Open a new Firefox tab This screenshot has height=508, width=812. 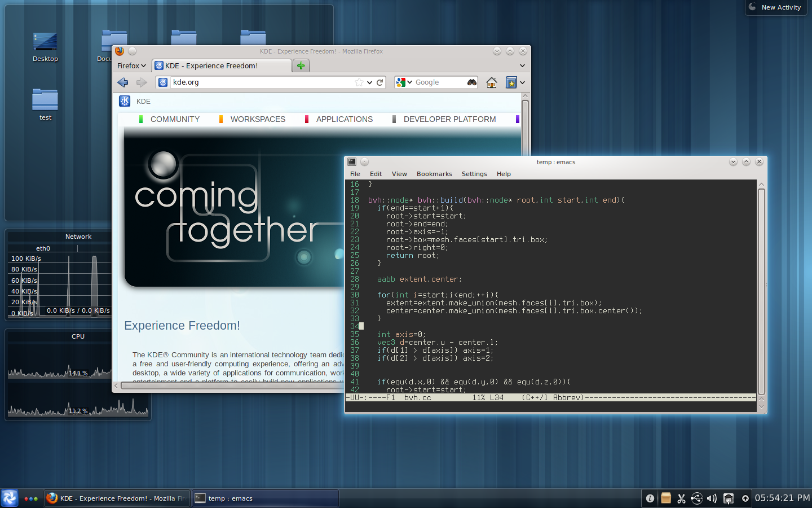point(301,65)
